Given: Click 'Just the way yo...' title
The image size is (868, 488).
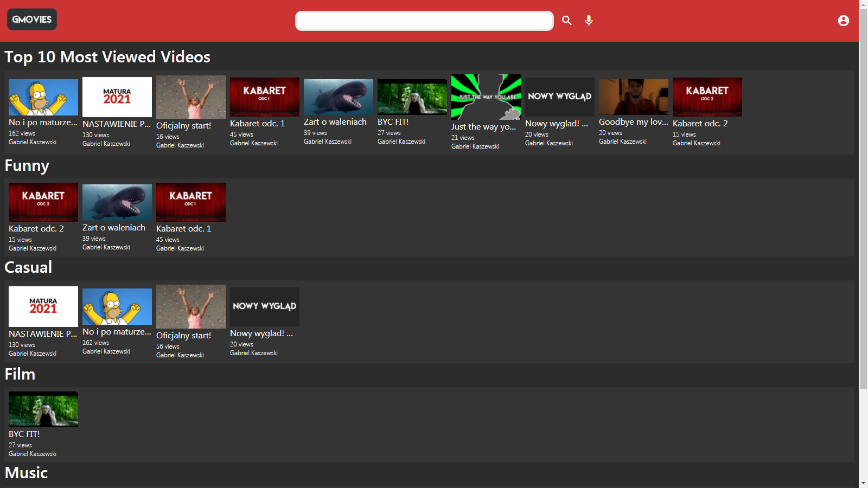Looking at the screenshot, I should [x=484, y=127].
